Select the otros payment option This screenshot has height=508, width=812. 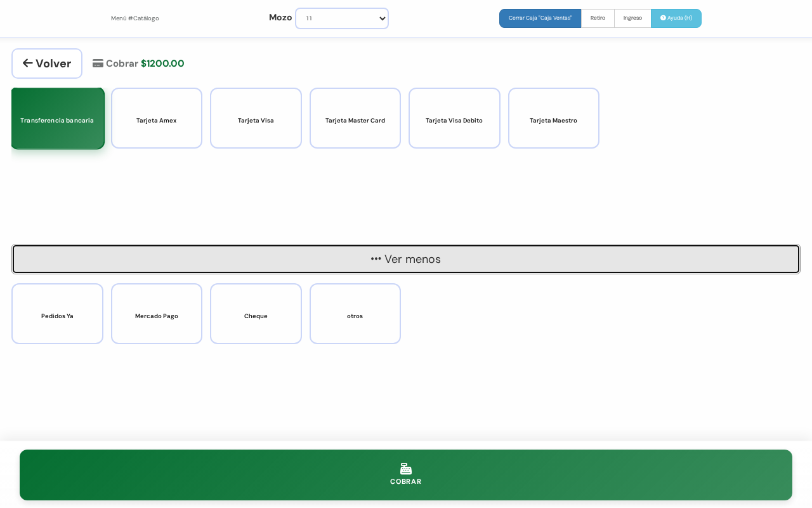tap(355, 314)
